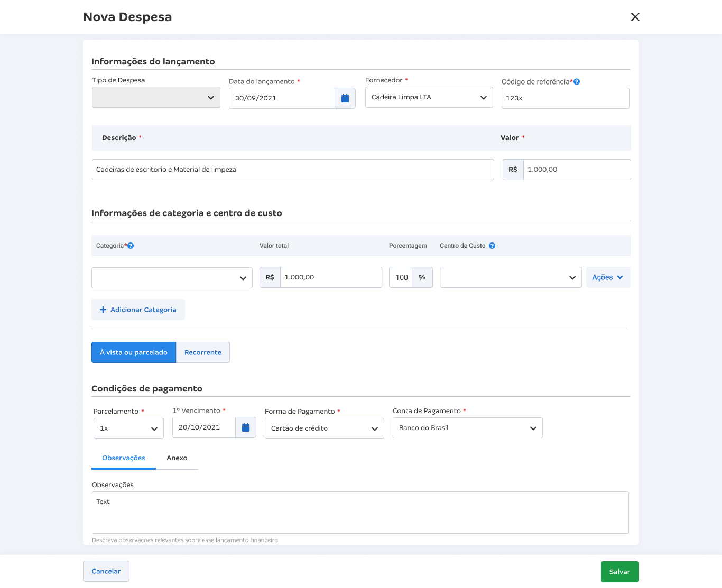Open the Tipo de Despesa dropdown
This screenshot has width=722, height=588.
(156, 97)
